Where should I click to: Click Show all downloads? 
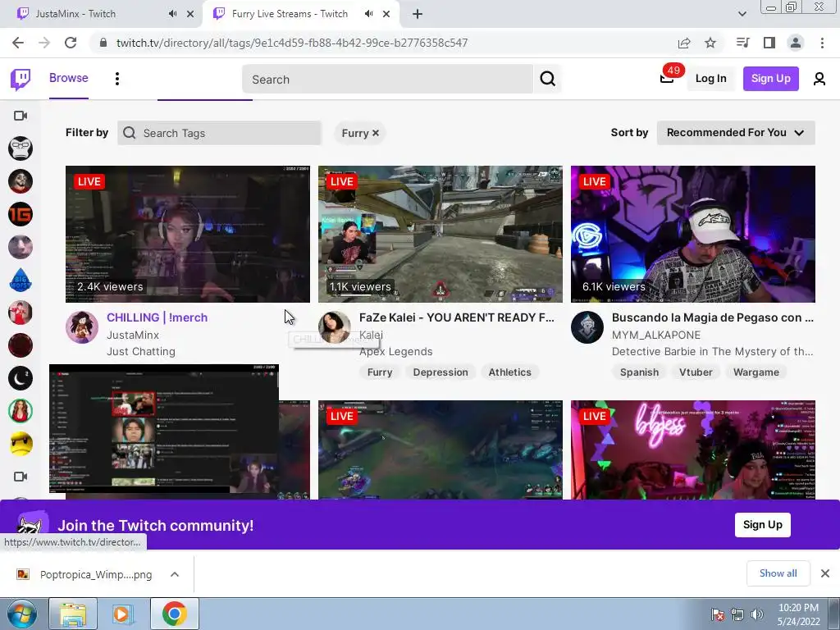778,573
